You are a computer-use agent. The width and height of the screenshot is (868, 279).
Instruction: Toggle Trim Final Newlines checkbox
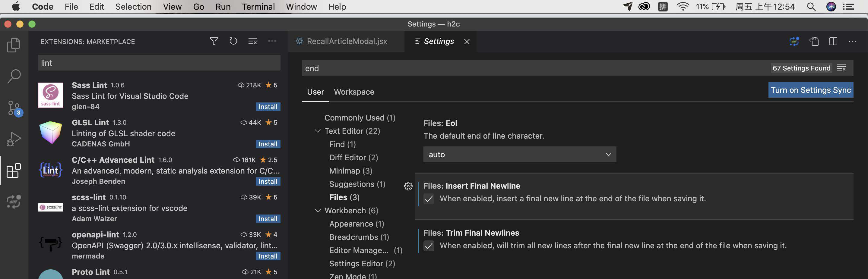point(429,246)
